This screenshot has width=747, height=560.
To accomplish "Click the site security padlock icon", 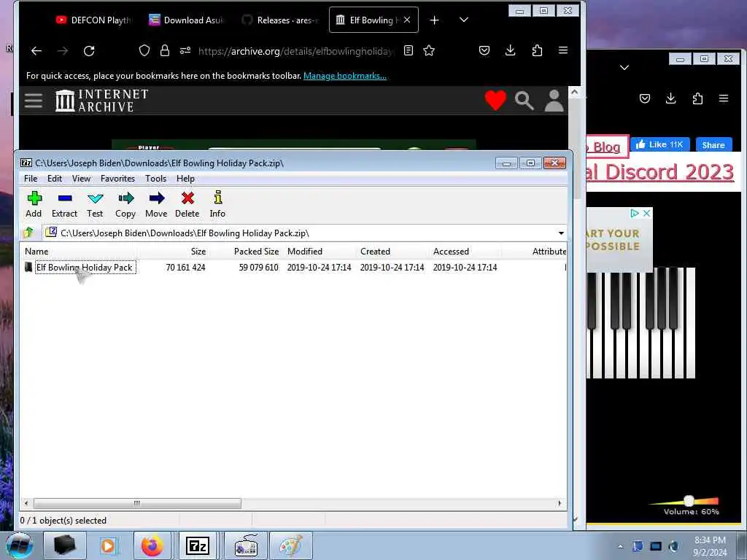I will 165,50.
